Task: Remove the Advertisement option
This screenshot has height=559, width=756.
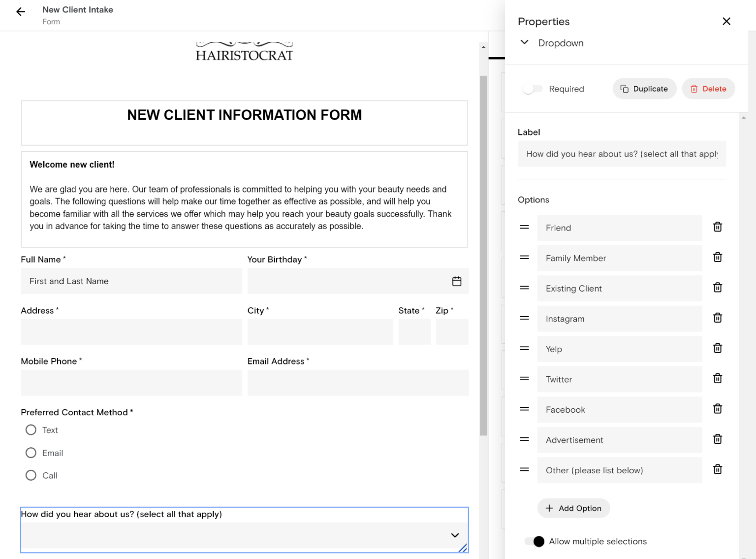Action: (x=718, y=439)
